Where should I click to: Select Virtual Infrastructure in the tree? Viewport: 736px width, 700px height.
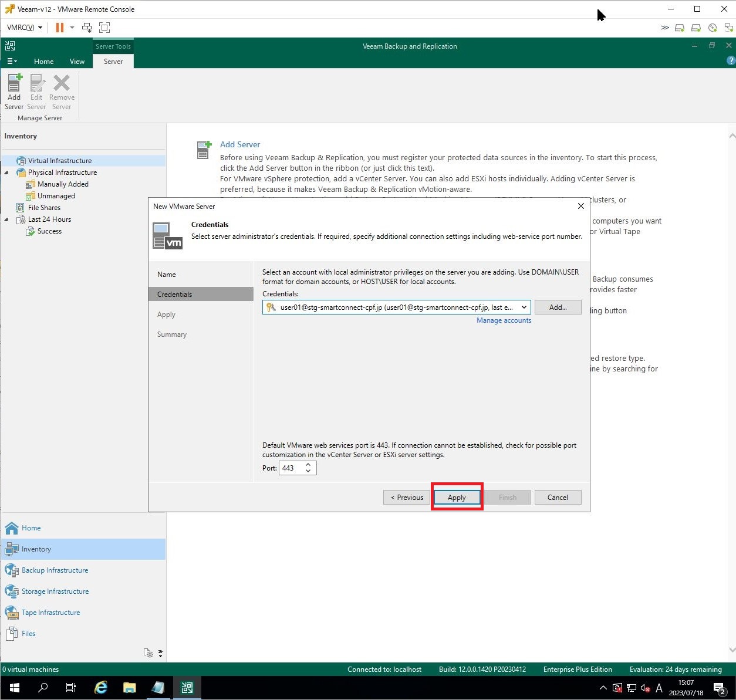[59, 161]
